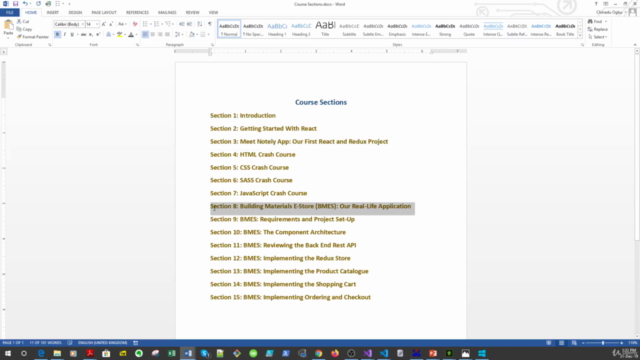Open the font name dropdown
This screenshot has width=640, height=360.
click(82, 24)
